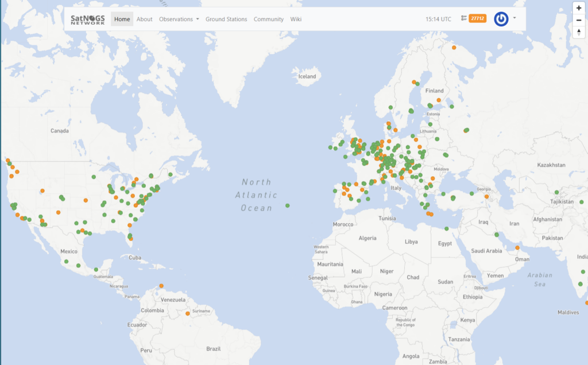This screenshot has height=365, width=588.
Task: Zoom in on the map
Action: (x=579, y=7)
